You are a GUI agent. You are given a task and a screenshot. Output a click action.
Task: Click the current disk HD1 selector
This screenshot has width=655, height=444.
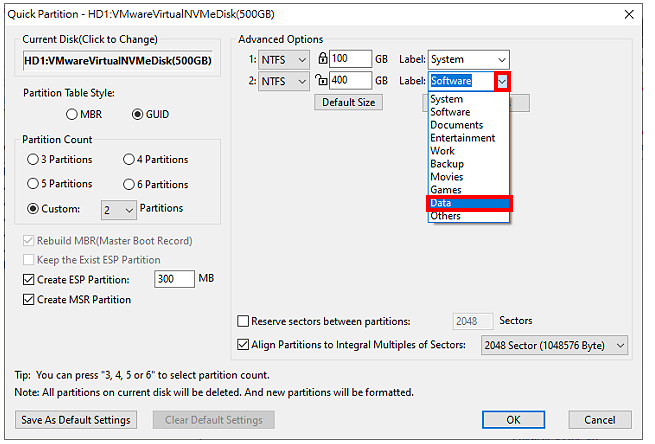pos(118,61)
